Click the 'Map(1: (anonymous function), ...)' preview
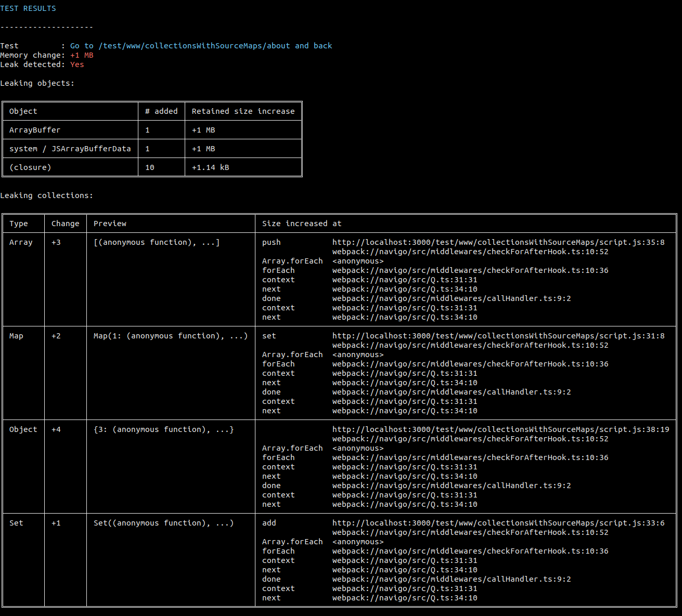Image resolution: width=682 pixels, height=616 pixels. click(x=171, y=336)
